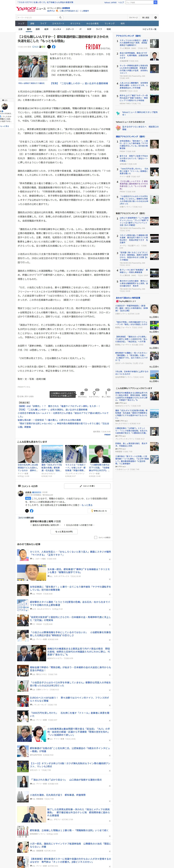Open the 国内 category tab
The width and height of the screenshot is (174, 868).
pyautogui.click(x=29, y=29)
